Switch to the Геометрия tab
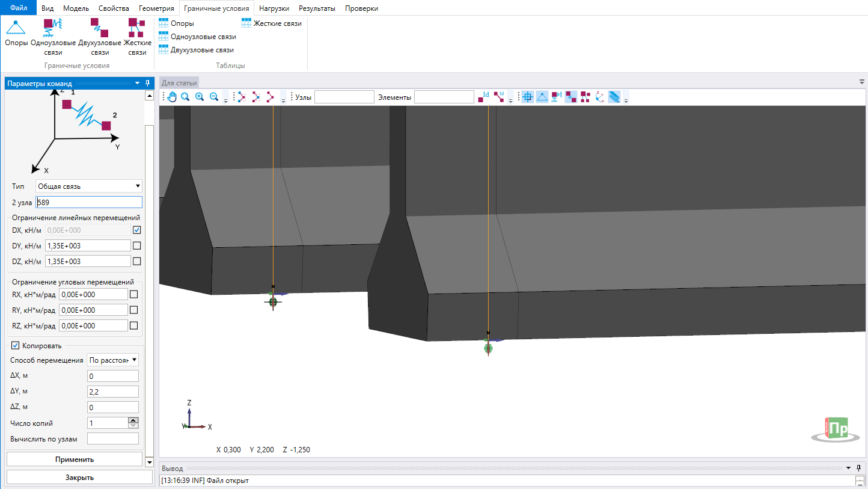 [156, 8]
